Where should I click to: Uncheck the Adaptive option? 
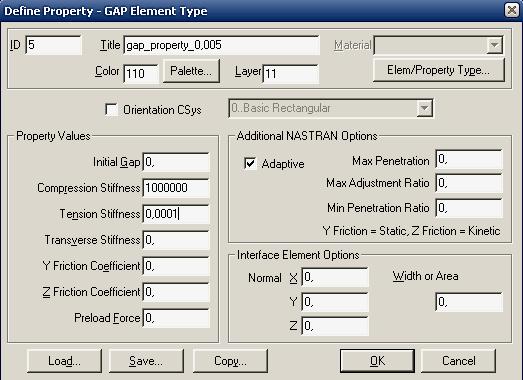click(x=250, y=163)
